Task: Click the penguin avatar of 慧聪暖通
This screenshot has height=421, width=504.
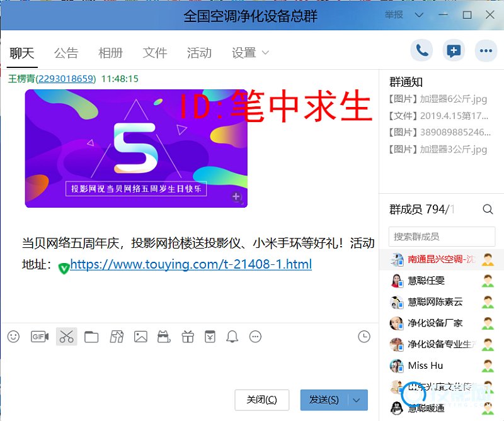Action: coord(397,408)
